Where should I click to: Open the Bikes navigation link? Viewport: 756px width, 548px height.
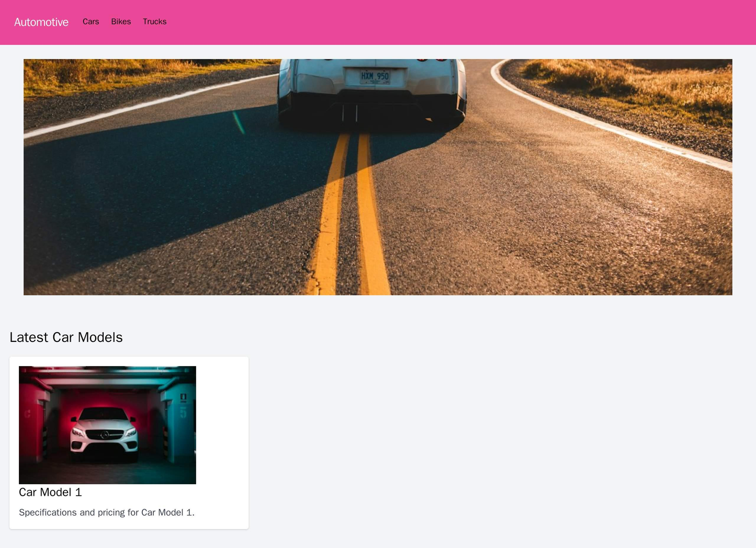(x=121, y=22)
